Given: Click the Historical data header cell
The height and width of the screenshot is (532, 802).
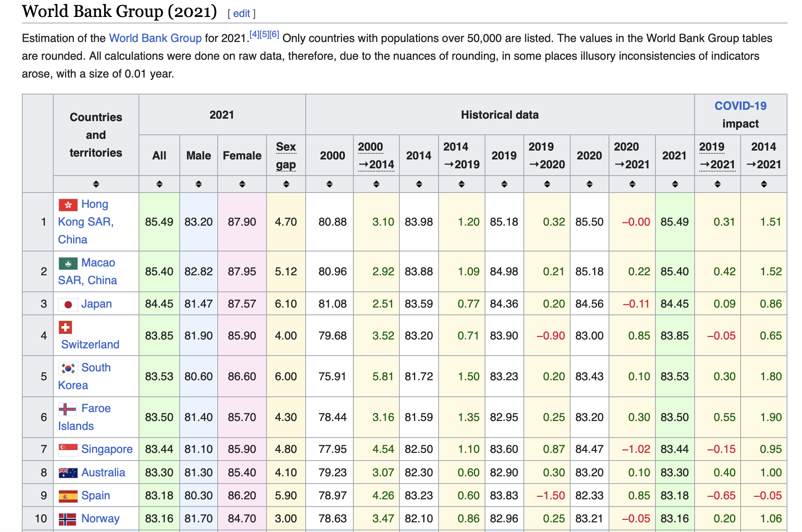Looking at the screenshot, I should tap(500, 115).
